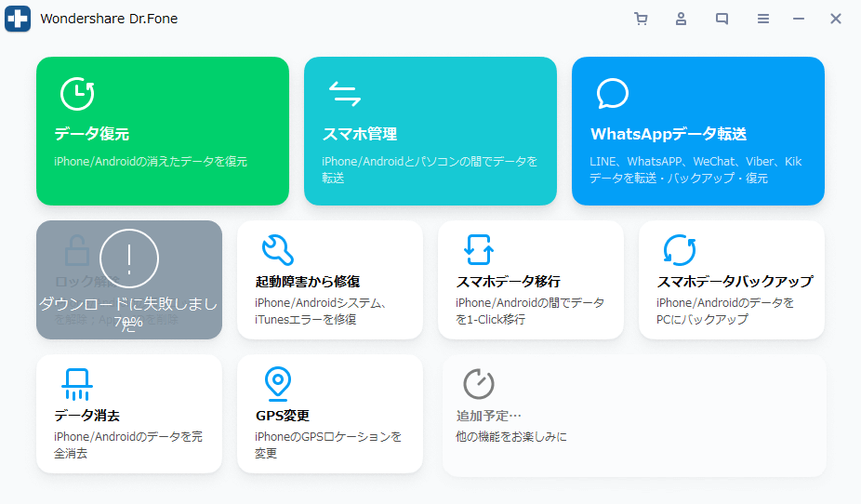Click iPhone/Androidの消えたデータを復元 description
This screenshot has width=861, height=504.
click(x=151, y=162)
